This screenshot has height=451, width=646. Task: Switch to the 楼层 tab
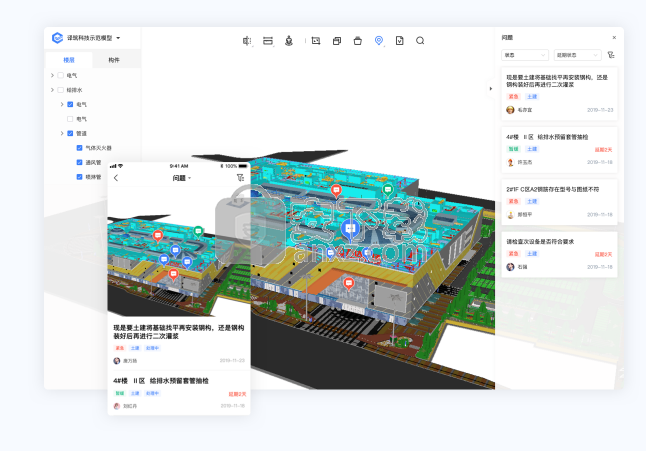69,60
